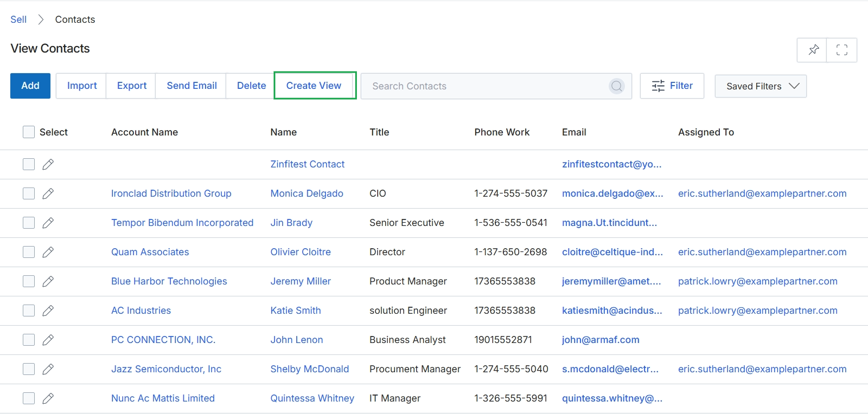Open Blue Harbor Technologies account
868x414 pixels.
coord(169,281)
